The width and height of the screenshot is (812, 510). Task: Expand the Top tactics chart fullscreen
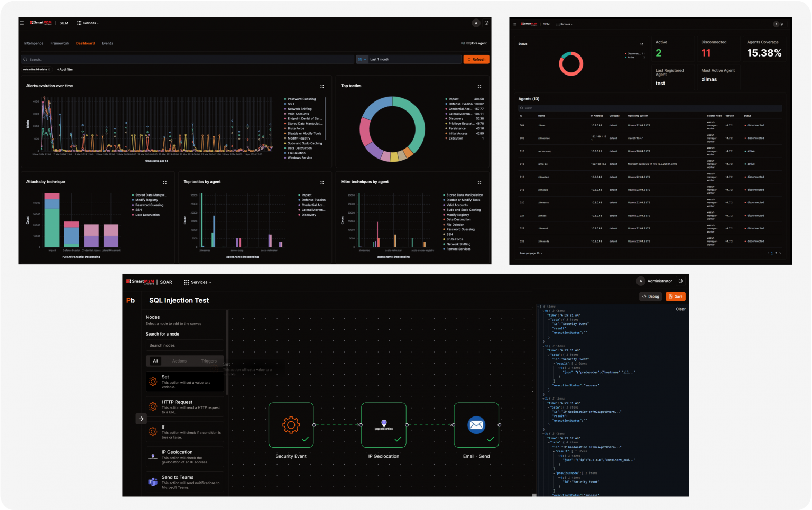(479, 86)
